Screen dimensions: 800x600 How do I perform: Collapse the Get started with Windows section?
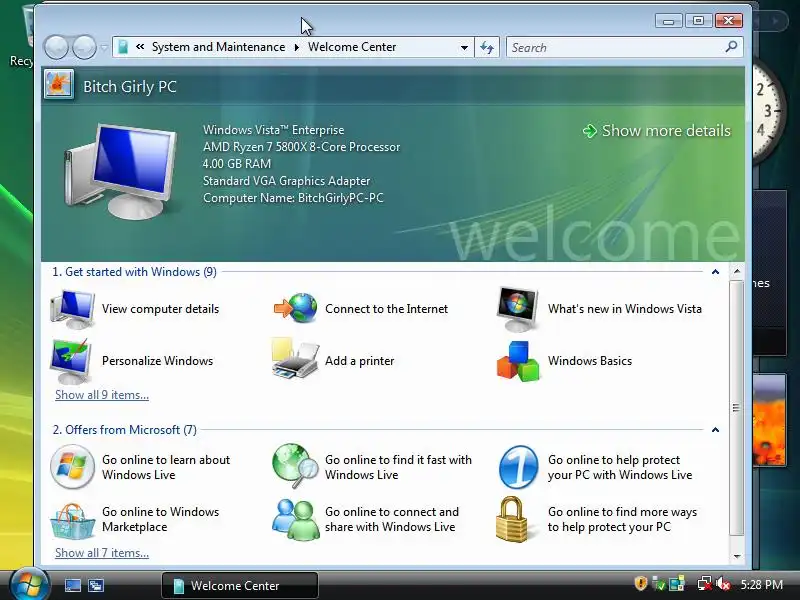(x=715, y=272)
